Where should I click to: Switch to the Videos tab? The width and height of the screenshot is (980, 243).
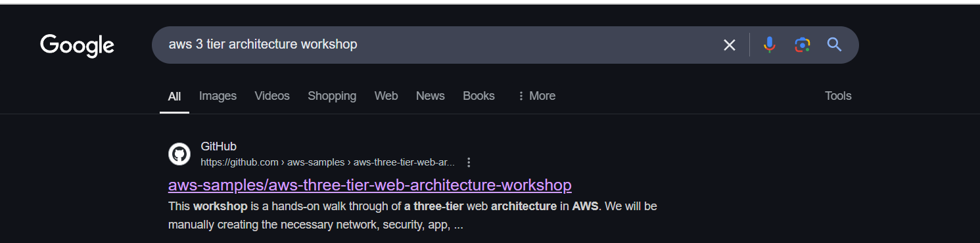(272, 96)
